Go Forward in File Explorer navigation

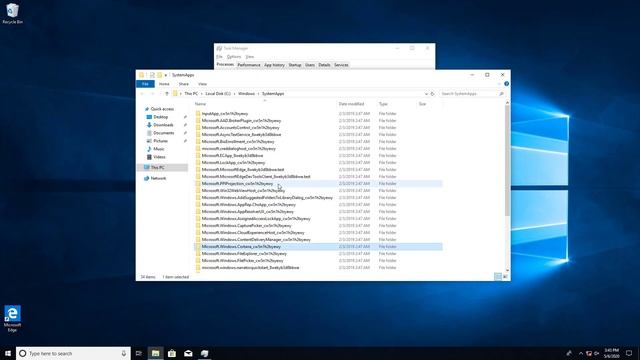pyautogui.click(x=152, y=93)
